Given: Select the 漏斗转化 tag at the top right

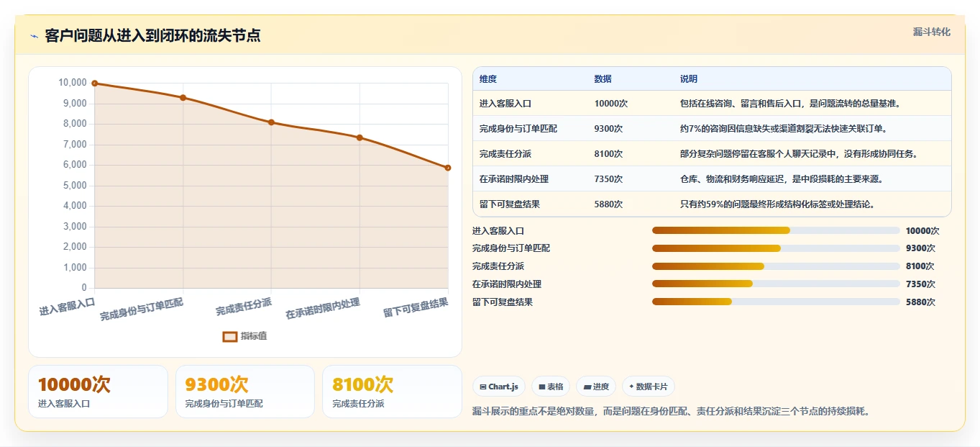Looking at the screenshot, I should point(932,32).
